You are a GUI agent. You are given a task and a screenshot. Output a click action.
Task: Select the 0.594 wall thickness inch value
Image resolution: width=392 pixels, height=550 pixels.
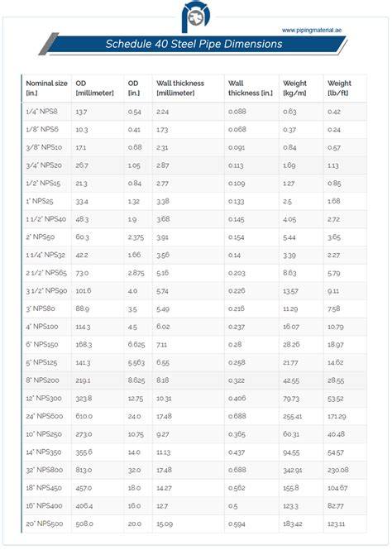[x=237, y=524]
